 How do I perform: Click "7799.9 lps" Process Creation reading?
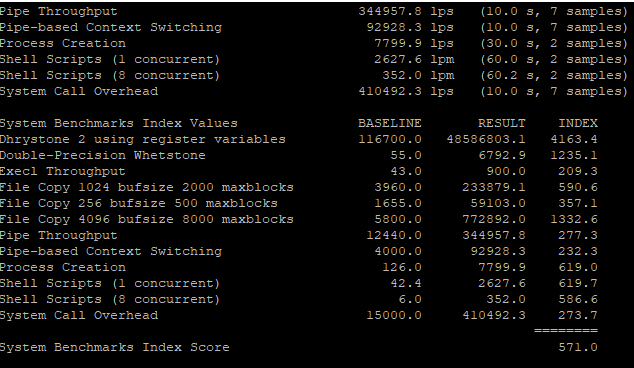414,43
